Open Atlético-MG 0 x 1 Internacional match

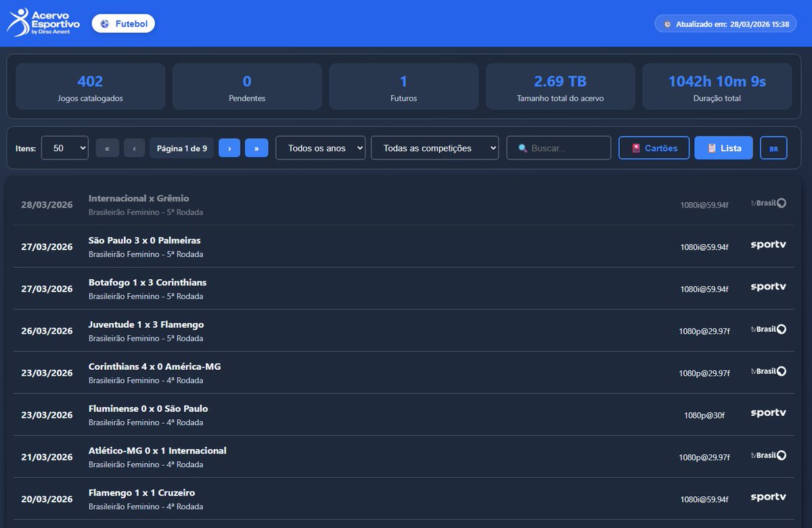(403, 456)
